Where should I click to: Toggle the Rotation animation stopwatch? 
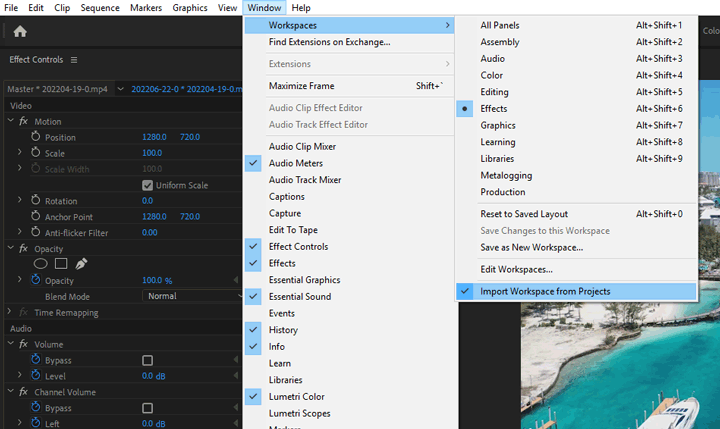click(x=36, y=201)
